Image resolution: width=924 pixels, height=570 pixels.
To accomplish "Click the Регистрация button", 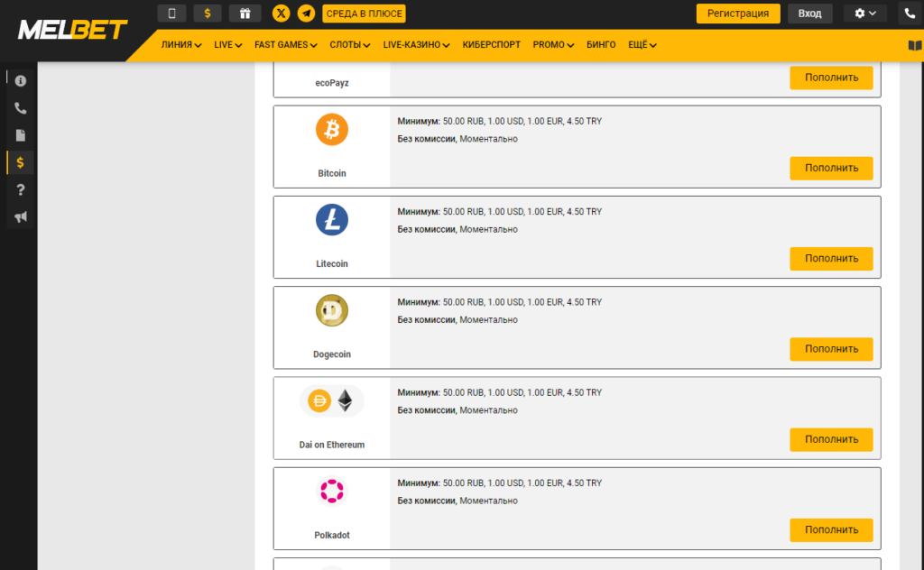I will coord(738,14).
